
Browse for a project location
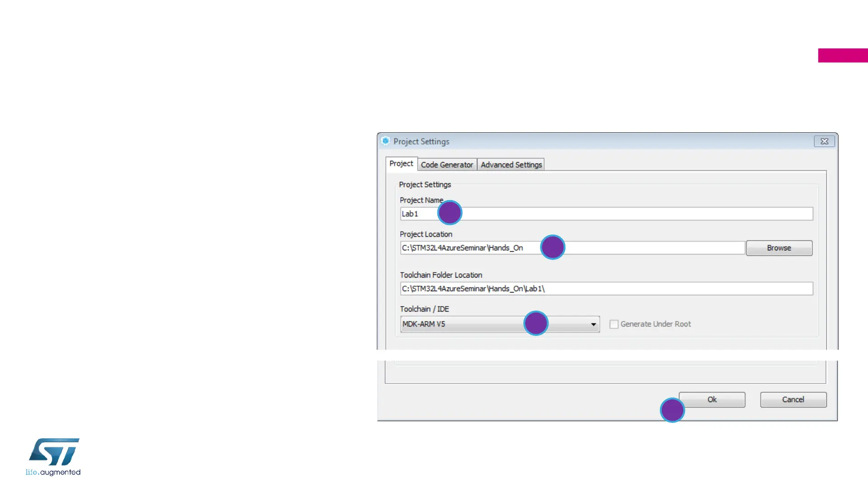point(779,248)
